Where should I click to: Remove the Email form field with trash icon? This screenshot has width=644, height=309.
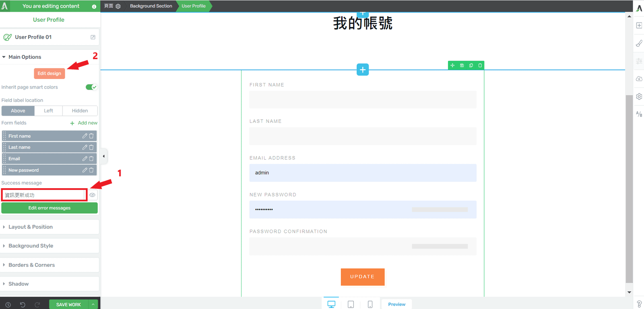click(91, 159)
